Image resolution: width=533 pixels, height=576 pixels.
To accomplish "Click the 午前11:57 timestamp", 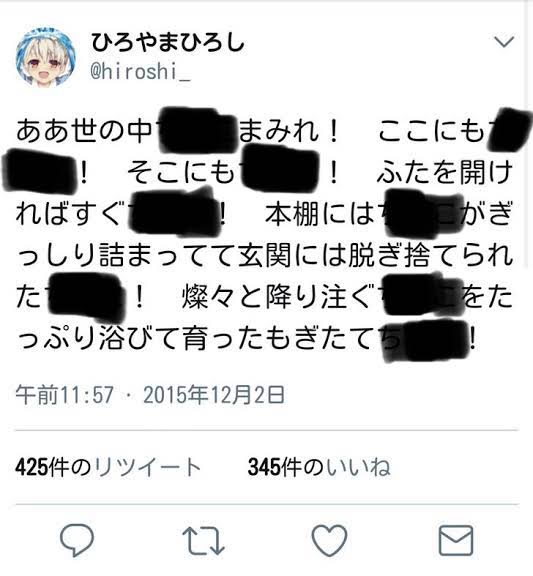I will click(x=64, y=395).
